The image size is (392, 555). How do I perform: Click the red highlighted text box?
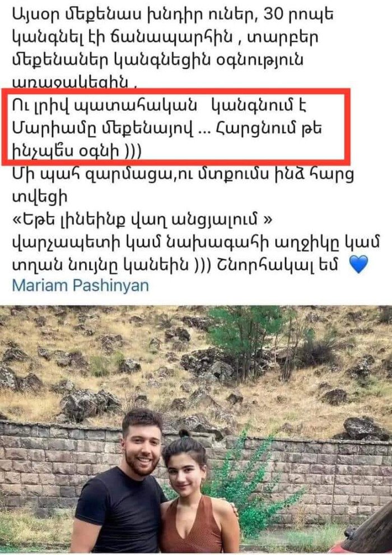pos(176,127)
